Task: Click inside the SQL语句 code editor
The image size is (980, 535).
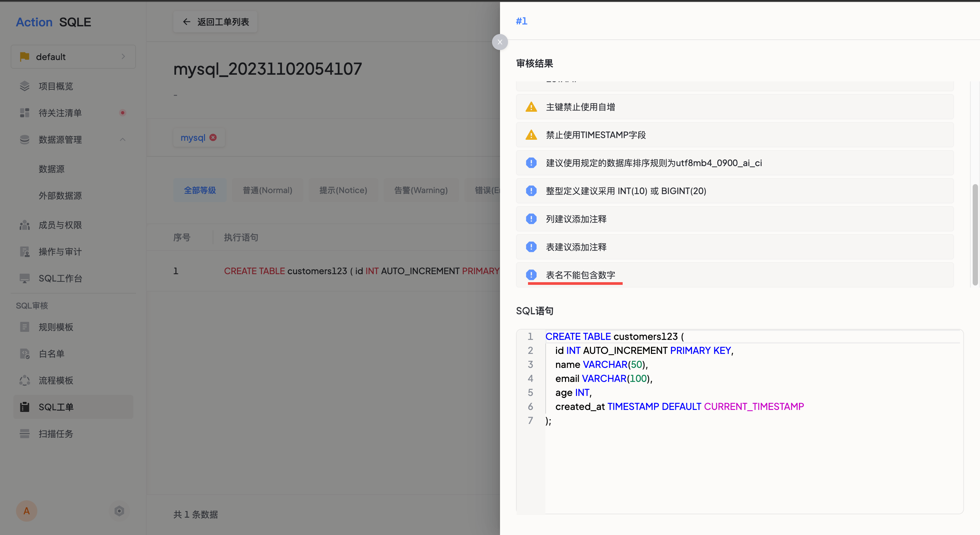Action: pyautogui.click(x=739, y=421)
